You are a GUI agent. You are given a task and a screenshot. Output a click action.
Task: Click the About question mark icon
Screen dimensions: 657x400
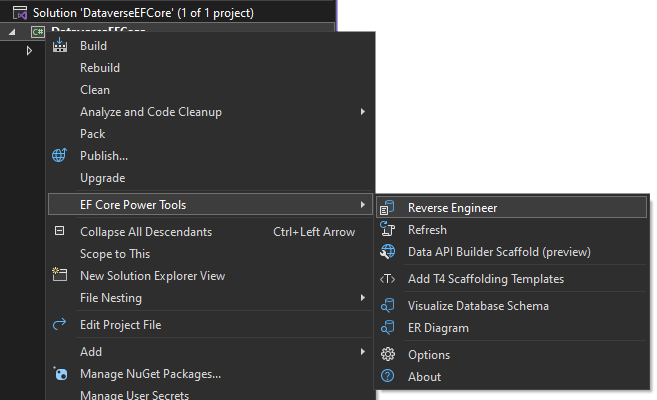[x=388, y=376]
